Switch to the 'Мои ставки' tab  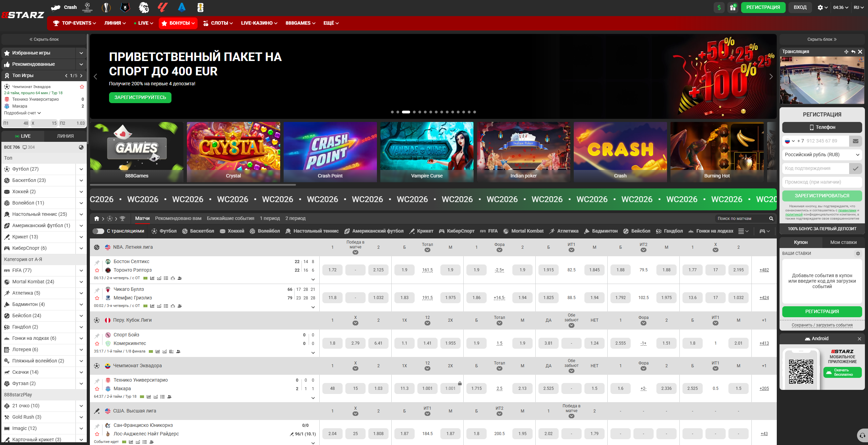coord(843,242)
